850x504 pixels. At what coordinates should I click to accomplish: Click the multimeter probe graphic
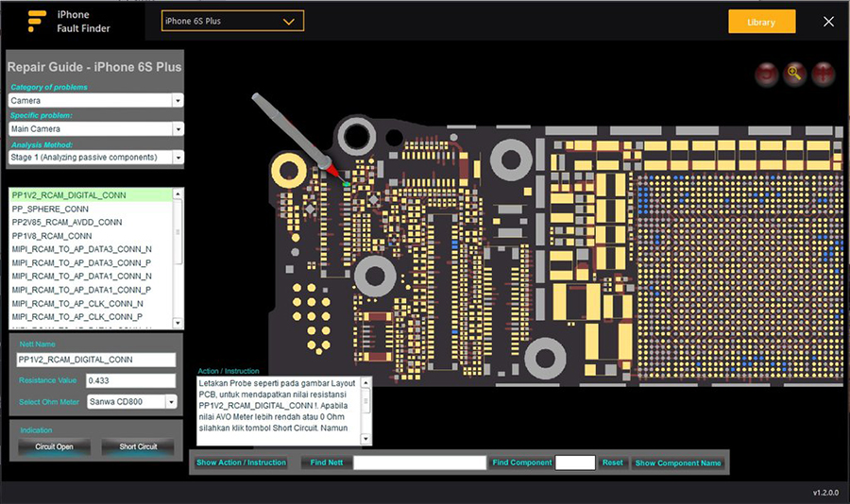297,138
